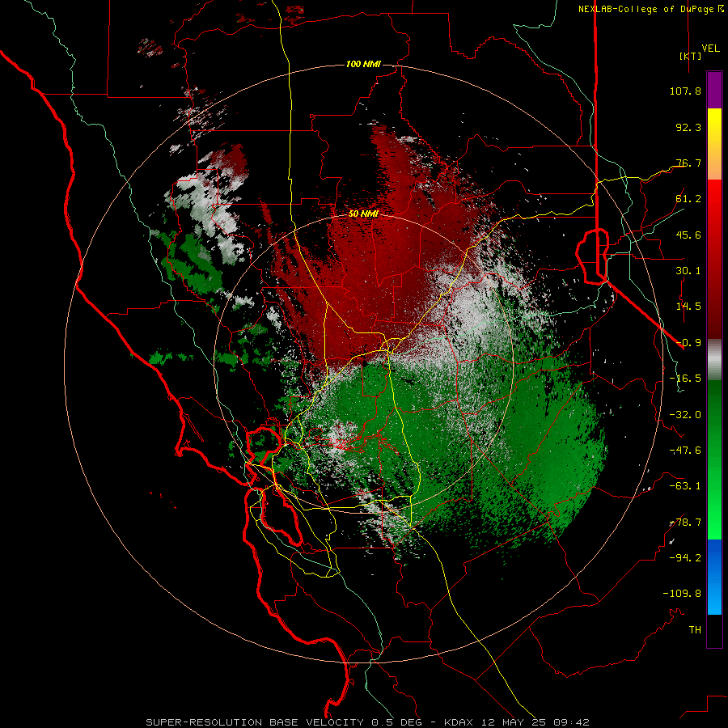728x728 pixels.
Task: Click the 61.2 velocity scale value
Action: (x=688, y=199)
